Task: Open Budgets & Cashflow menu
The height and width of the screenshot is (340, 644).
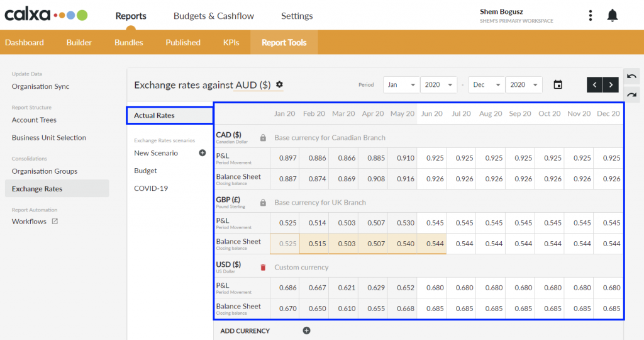Action: coord(214,16)
